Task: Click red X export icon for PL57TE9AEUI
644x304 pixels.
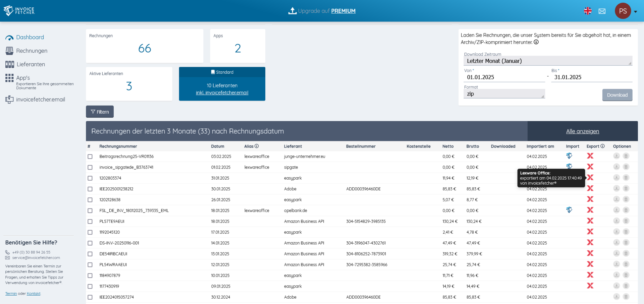Action: click(590, 221)
